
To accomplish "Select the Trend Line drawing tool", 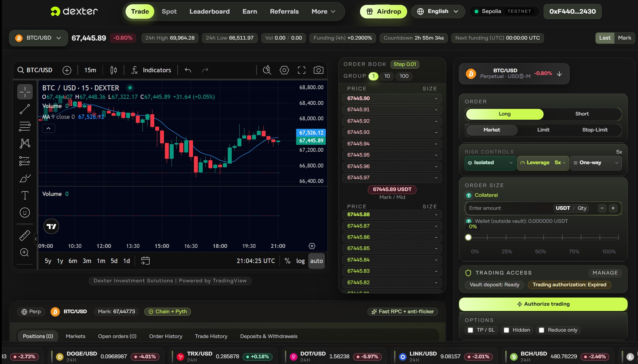I will coord(25,109).
